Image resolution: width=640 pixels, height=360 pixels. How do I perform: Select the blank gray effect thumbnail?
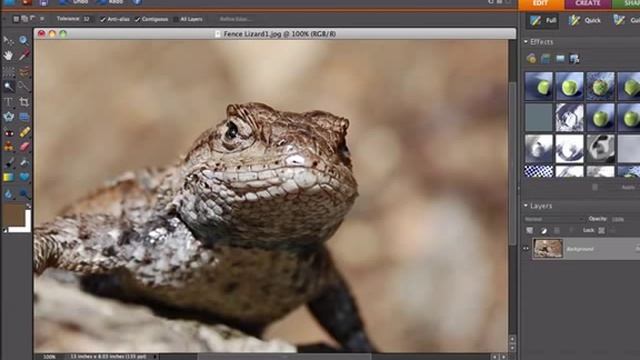coord(538,118)
